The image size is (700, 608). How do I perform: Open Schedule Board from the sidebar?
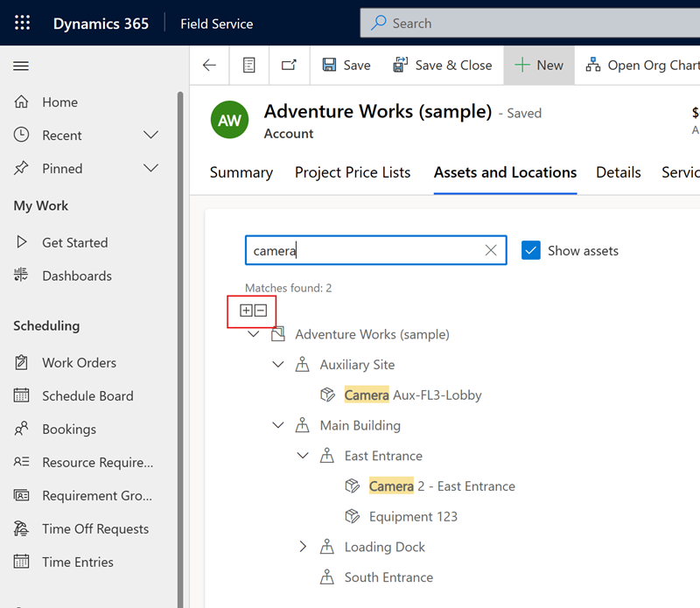87,396
